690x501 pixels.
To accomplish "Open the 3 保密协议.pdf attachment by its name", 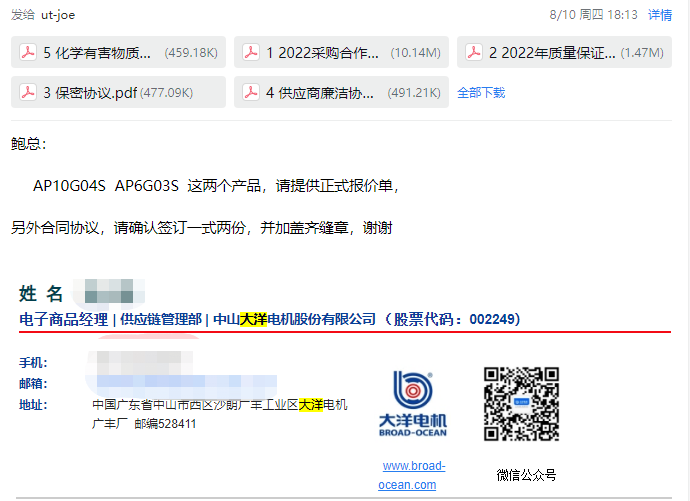I will [x=91, y=93].
